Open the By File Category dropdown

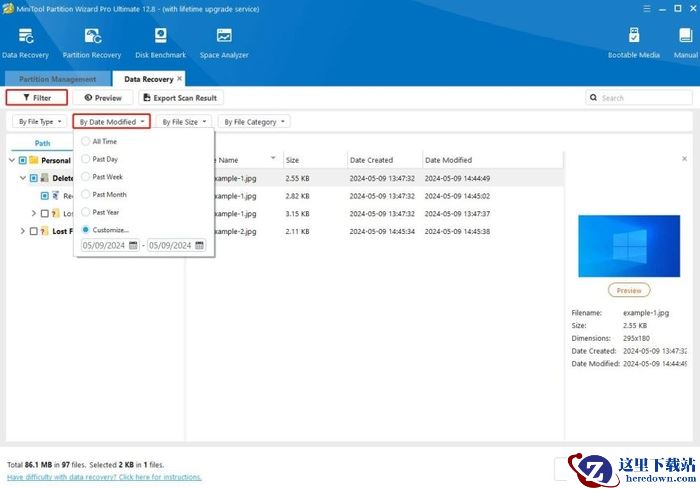click(x=254, y=121)
